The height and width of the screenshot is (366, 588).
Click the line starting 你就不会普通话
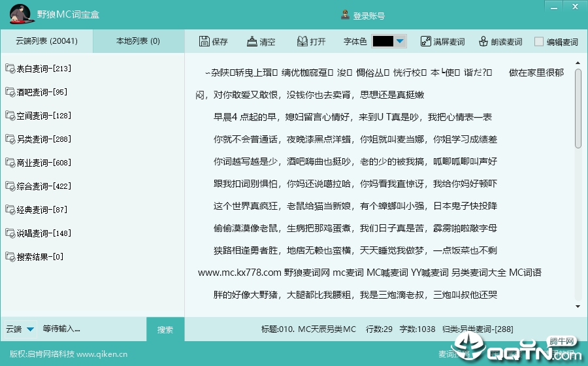coord(355,139)
